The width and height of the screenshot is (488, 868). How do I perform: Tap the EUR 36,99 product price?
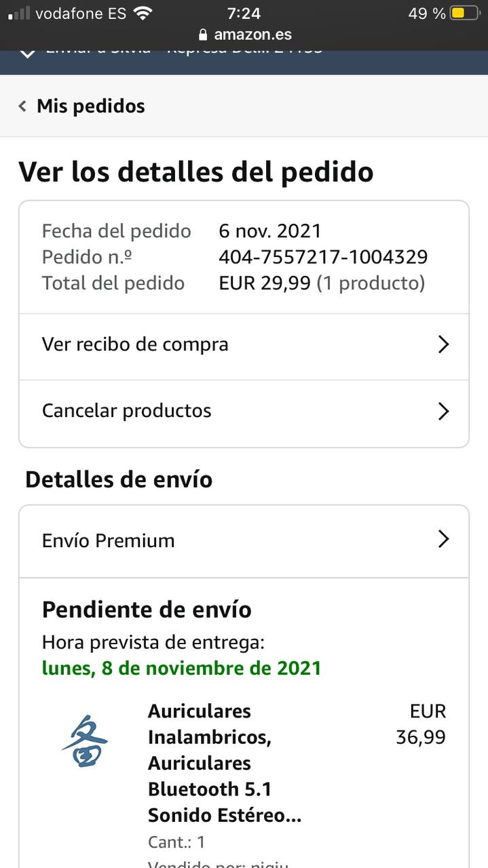(421, 724)
